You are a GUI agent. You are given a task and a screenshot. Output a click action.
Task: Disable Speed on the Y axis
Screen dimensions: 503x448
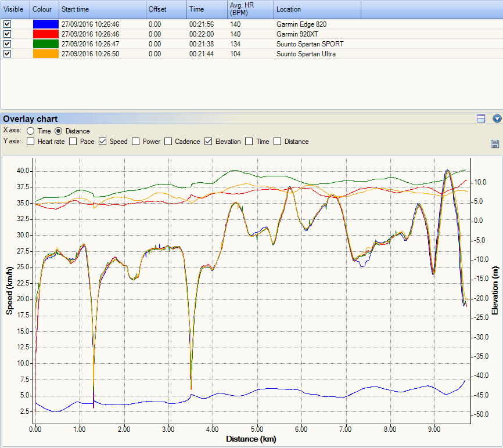102,142
